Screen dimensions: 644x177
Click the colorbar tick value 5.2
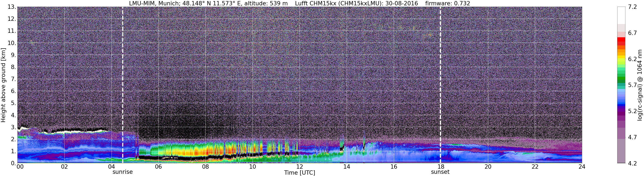pos(632,111)
